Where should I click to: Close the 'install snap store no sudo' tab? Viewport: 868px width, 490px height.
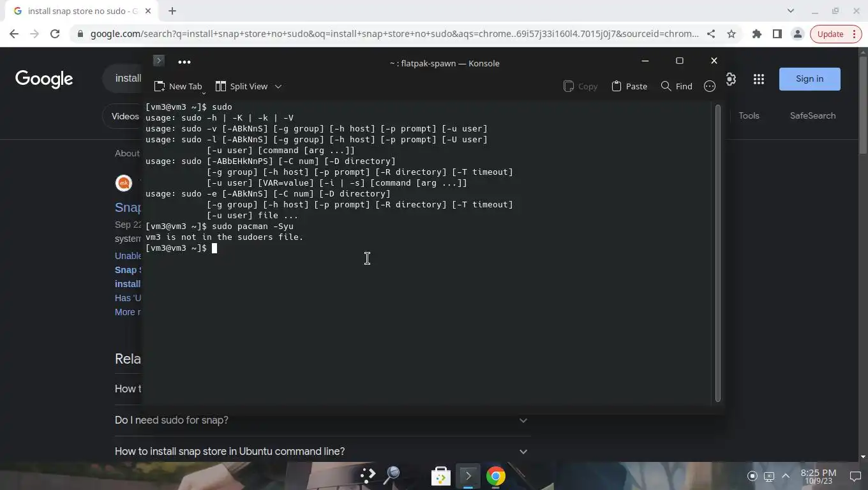tap(149, 11)
